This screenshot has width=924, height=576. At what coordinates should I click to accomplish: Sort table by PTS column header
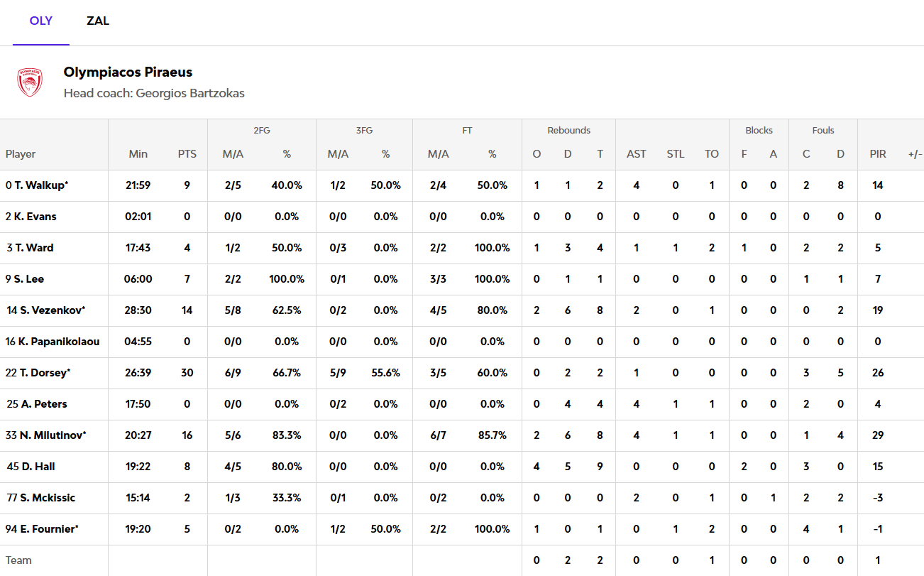point(187,154)
